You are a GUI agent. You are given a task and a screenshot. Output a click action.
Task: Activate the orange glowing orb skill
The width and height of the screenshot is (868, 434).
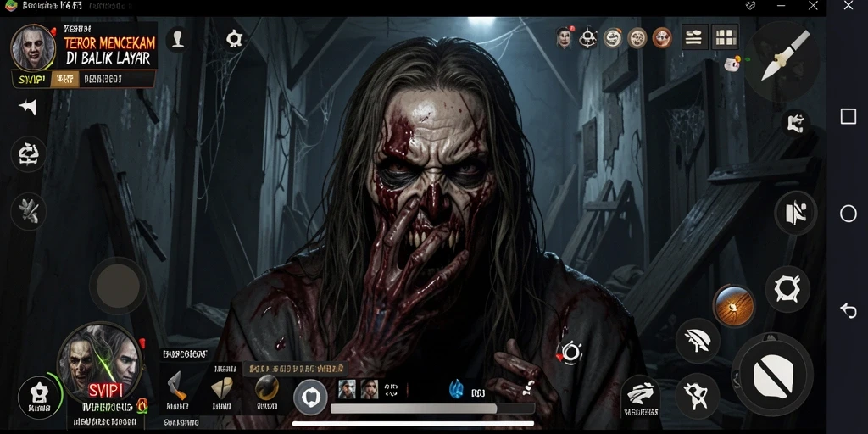pos(734,305)
